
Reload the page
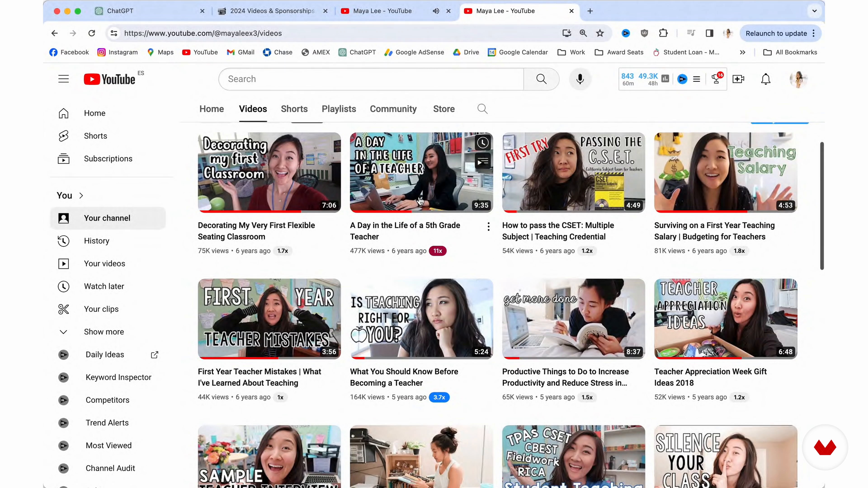(92, 33)
